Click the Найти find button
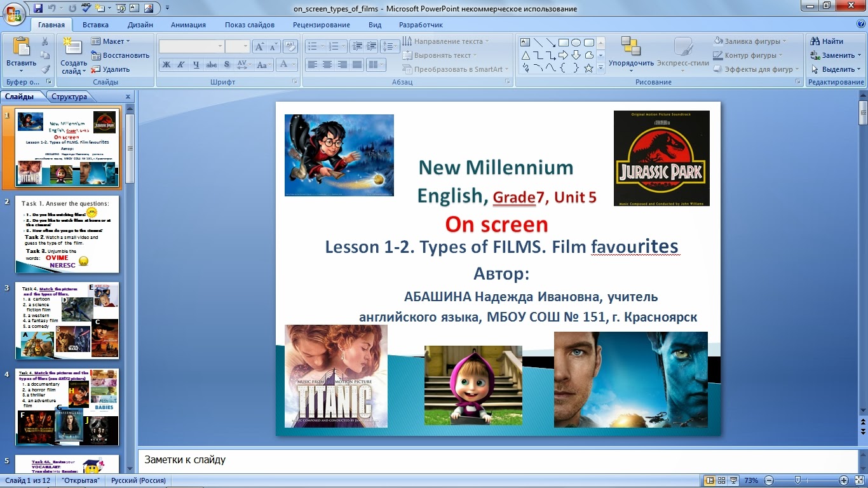This screenshot has width=868, height=488. click(827, 41)
